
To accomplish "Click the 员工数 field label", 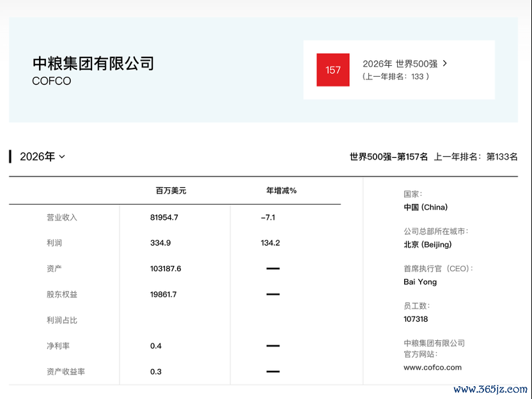I will [x=416, y=306].
